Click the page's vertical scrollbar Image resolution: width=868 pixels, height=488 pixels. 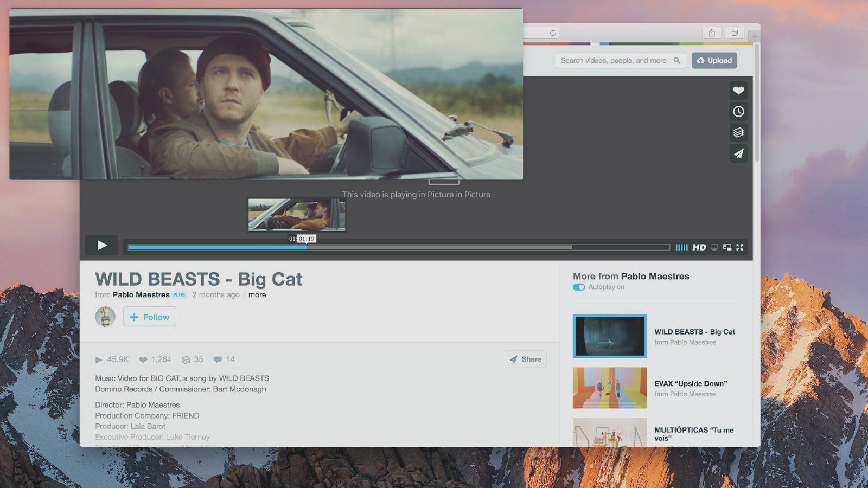pos(757,103)
